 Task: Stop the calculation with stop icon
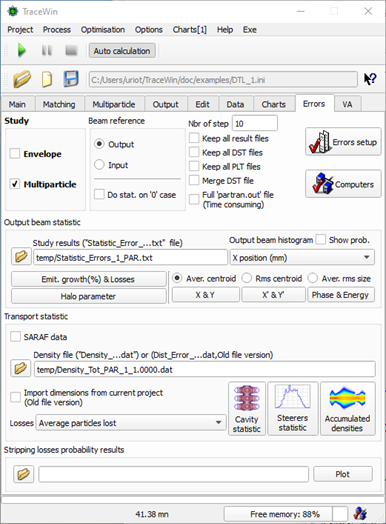coord(71,50)
